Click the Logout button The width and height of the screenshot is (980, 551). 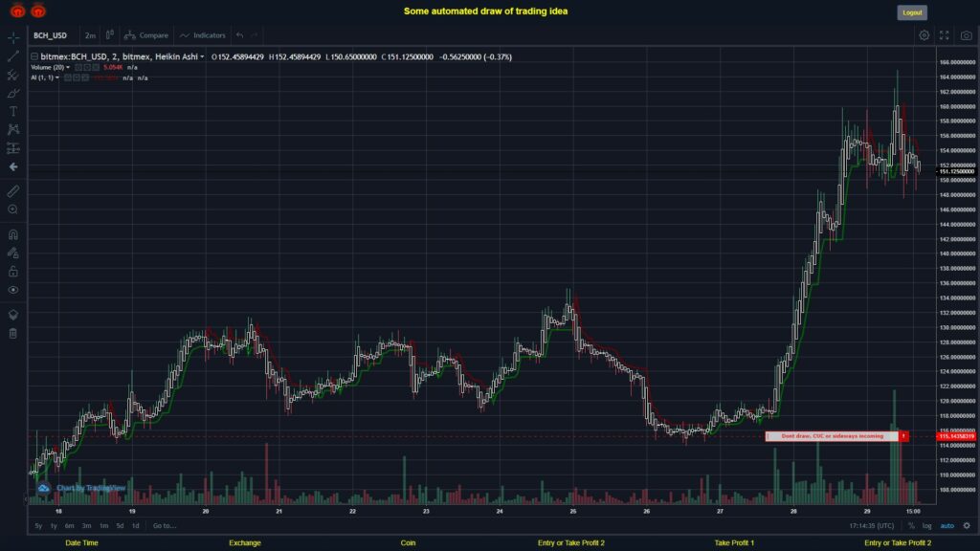(x=912, y=12)
